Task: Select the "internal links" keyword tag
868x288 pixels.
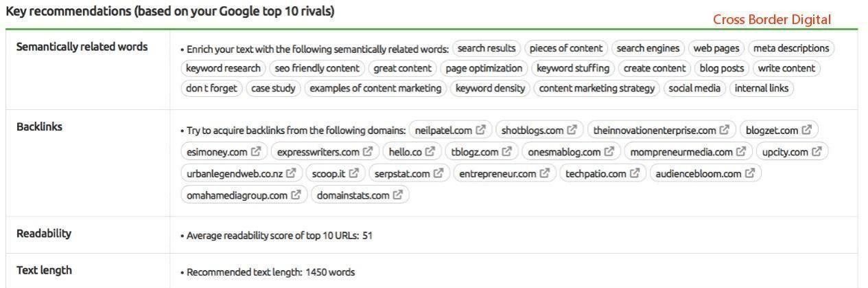Action: pos(762,88)
